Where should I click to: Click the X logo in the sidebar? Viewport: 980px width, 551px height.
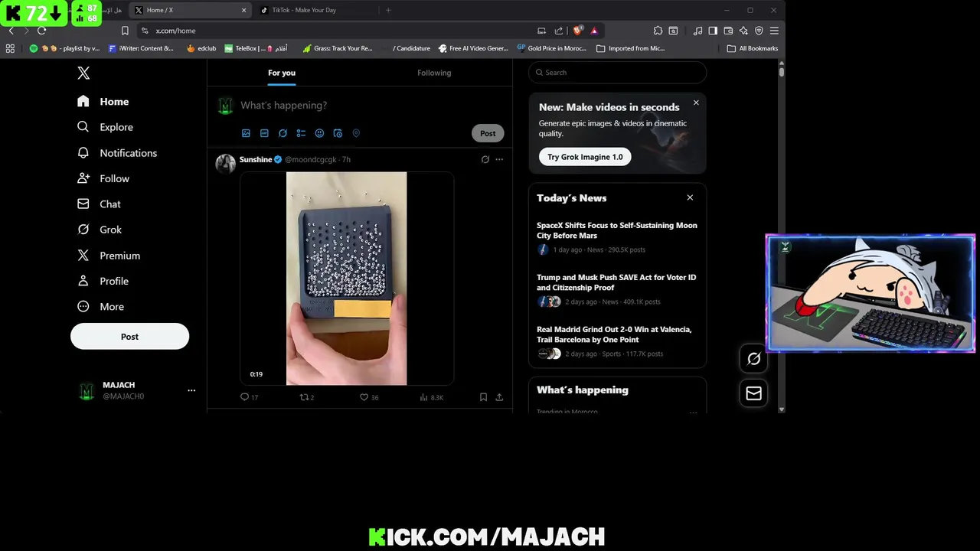(x=83, y=73)
